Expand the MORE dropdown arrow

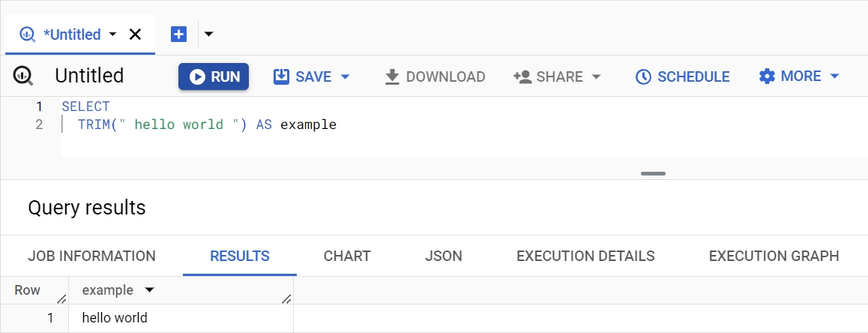tap(835, 76)
